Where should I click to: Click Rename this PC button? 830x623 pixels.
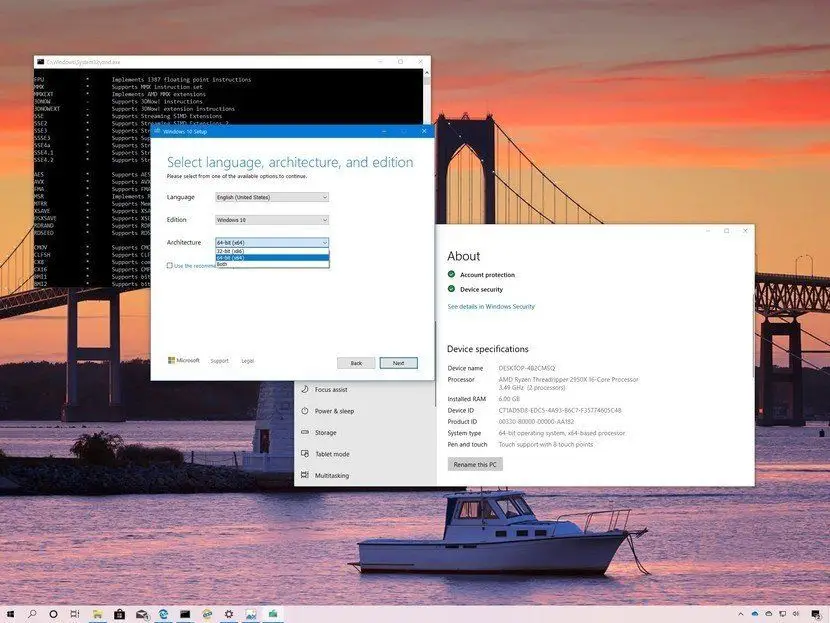tap(475, 464)
